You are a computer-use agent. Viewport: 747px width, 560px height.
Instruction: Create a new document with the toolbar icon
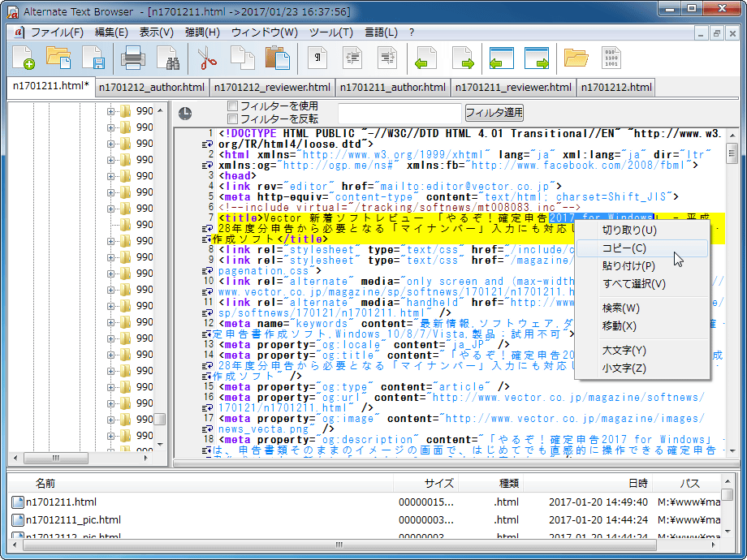click(24, 58)
